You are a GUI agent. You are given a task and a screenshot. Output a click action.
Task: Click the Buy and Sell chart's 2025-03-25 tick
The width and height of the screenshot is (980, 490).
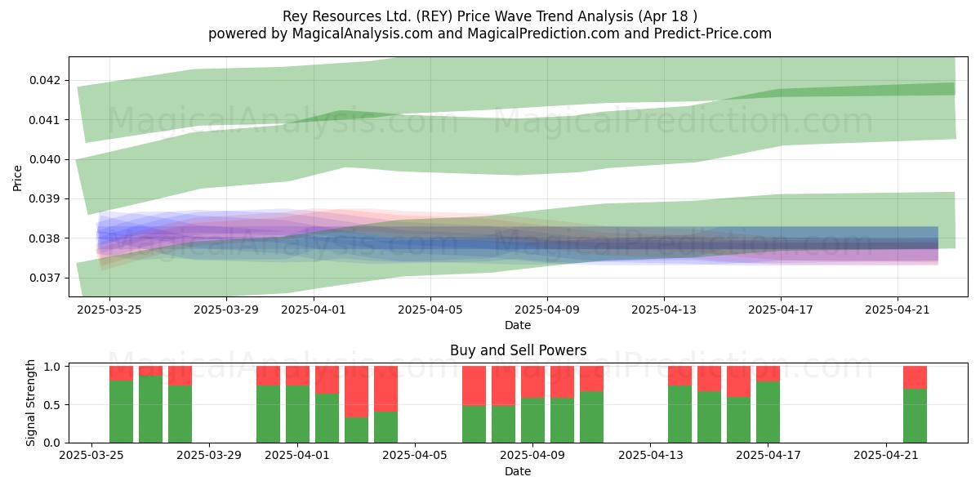(92, 456)
